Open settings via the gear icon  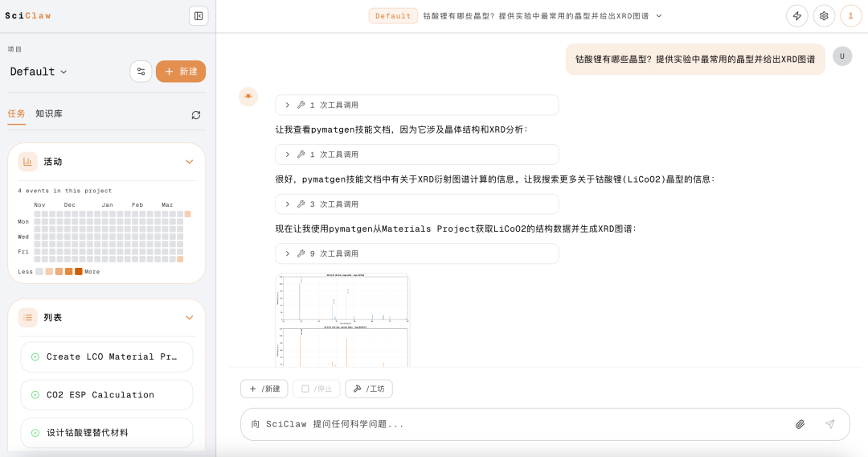(824, 15)
